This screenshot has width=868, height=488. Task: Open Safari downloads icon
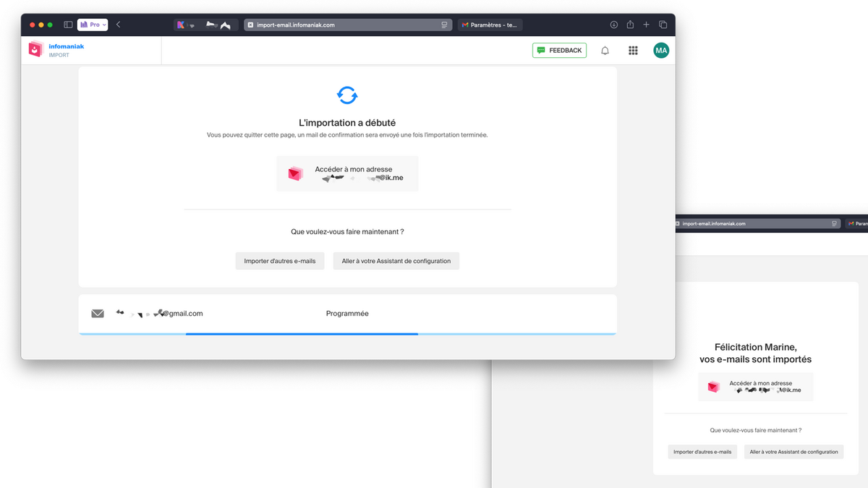614,25
